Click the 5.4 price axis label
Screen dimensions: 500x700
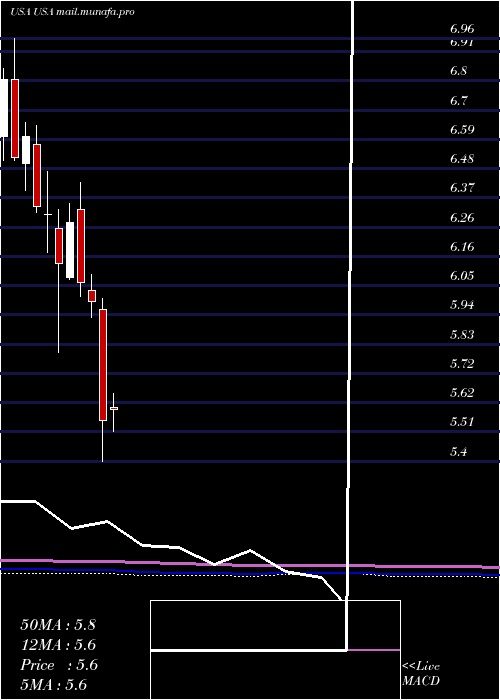tap(458, 451)
